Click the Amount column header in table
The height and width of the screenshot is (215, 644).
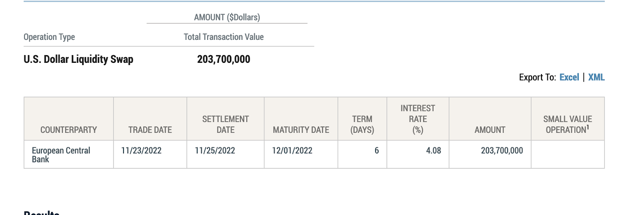click(x=490, y=130)
